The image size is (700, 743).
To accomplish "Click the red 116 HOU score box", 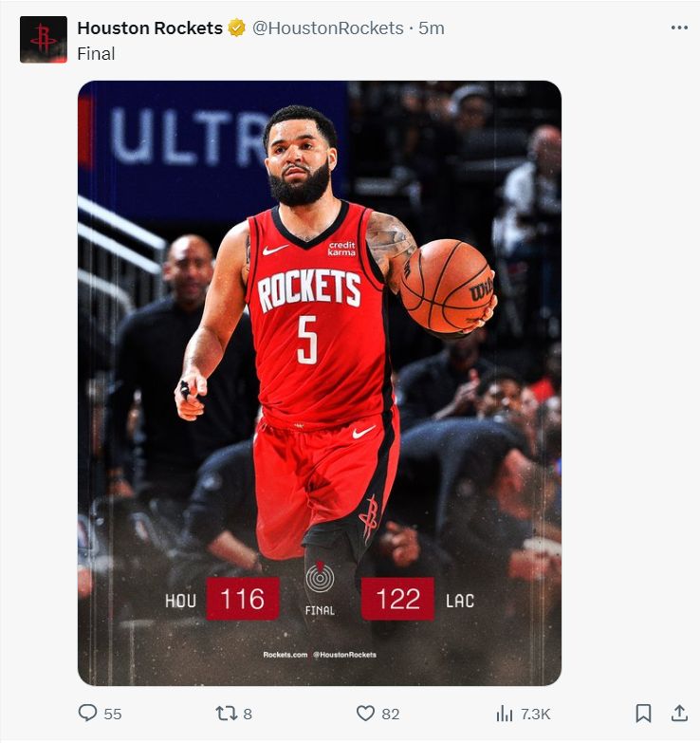I will click(x=243, y=599).
